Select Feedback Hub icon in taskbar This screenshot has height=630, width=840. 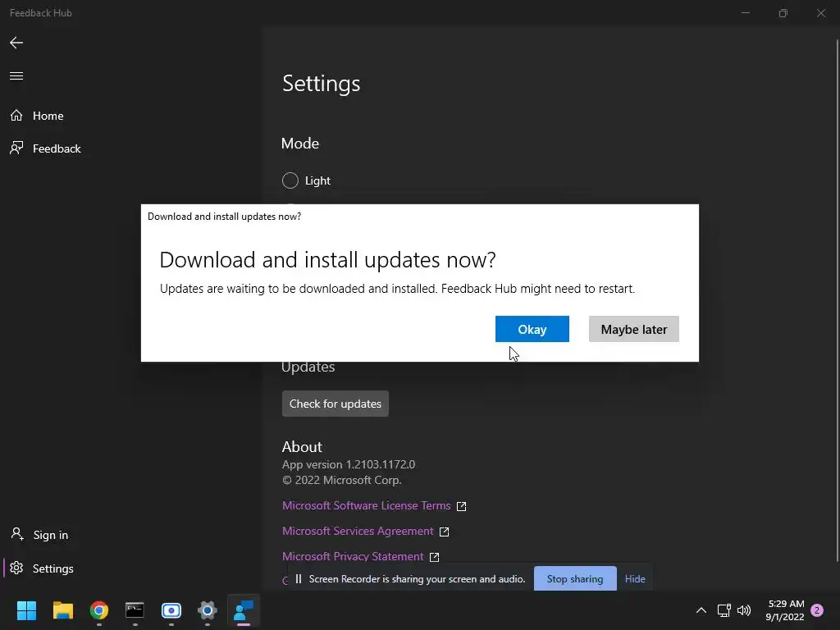click(x=243, y=610)
